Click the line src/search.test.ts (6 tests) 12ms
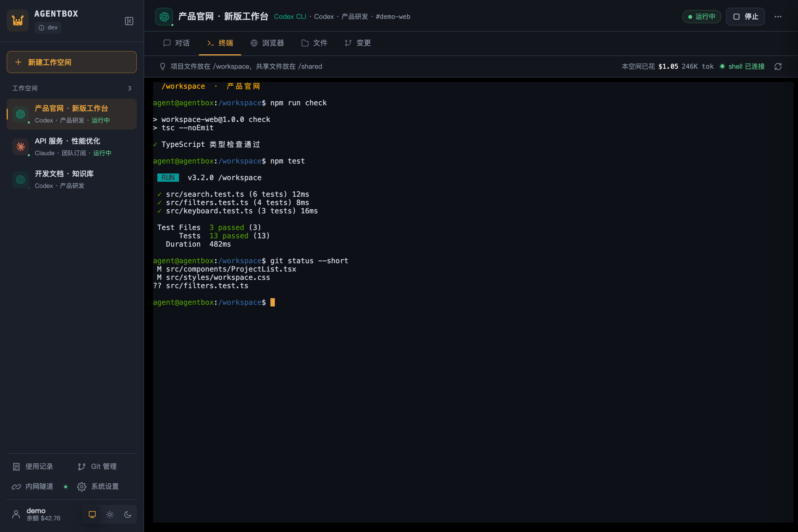The image size is (798, 532). tap(233, 195)
